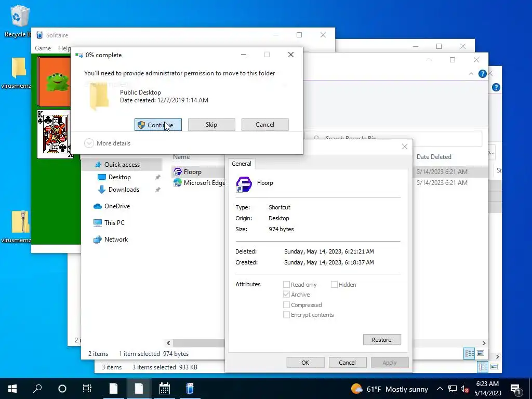Select Quick access in navigation pane
Image resolution: width=532 pixels, height=399 pixels.
point(122,165)
